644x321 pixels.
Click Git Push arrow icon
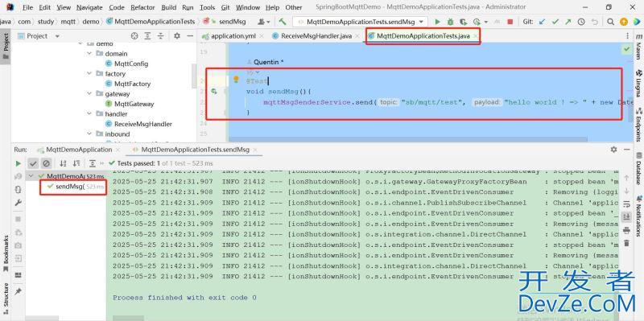click(568, 22)
